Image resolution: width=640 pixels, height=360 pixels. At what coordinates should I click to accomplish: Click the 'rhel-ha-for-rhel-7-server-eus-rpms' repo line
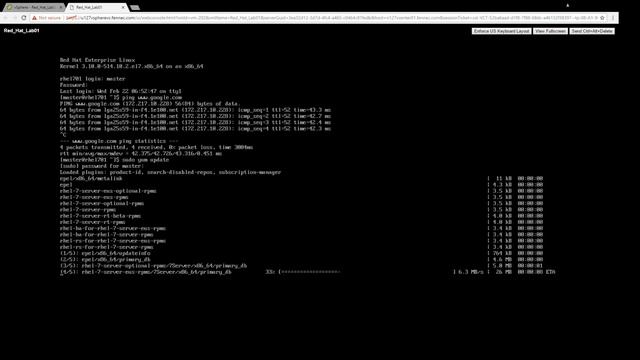113,228
